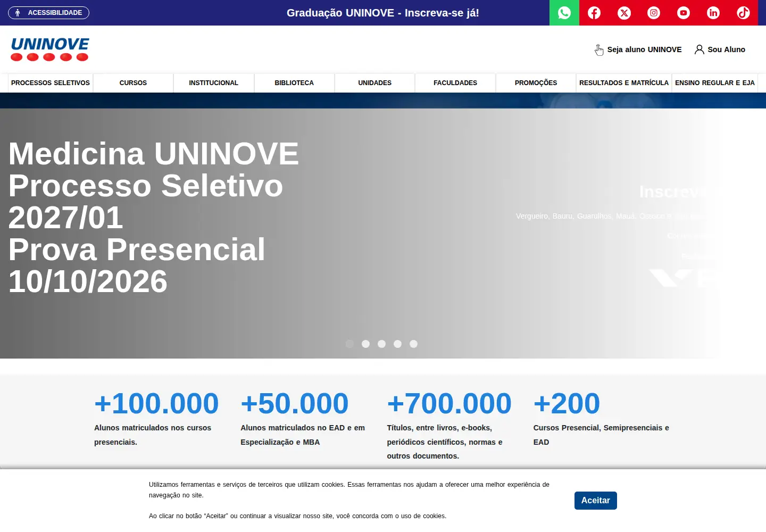Viewport: 766px width, 532px height.
Task: Accept cookies with the Aceitar button
Action: [596, 501]
